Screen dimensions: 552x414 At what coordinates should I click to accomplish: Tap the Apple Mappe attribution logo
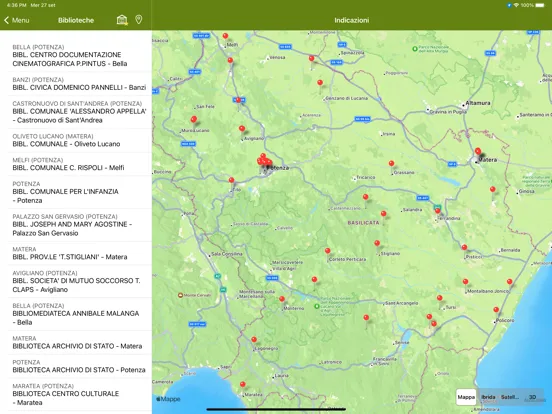coord(168,399)
